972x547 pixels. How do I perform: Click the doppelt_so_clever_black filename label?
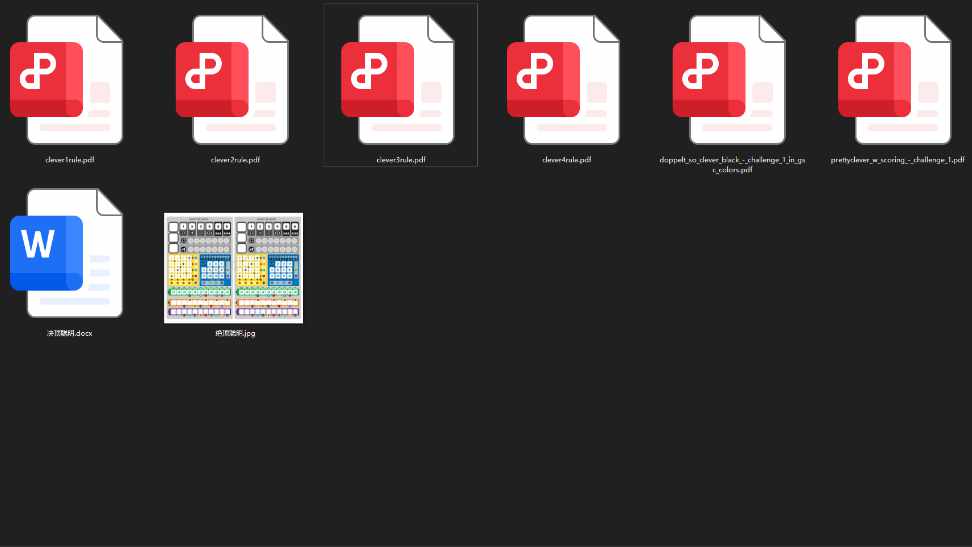[732, 164]
